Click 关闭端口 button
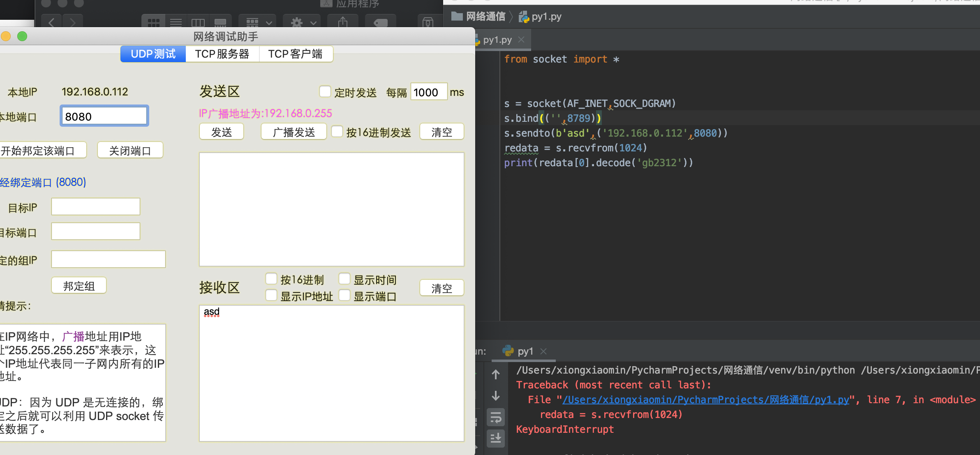980x455 pixels. coord(130,151)
